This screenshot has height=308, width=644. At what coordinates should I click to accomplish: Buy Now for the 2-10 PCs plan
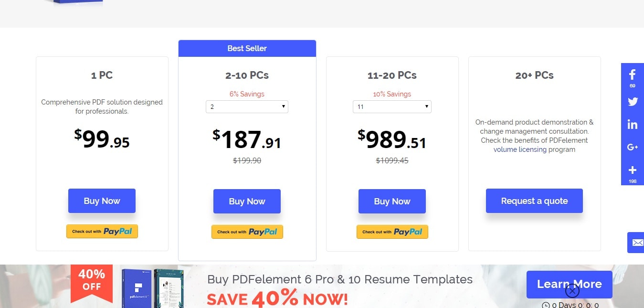(x=247, y=201)
